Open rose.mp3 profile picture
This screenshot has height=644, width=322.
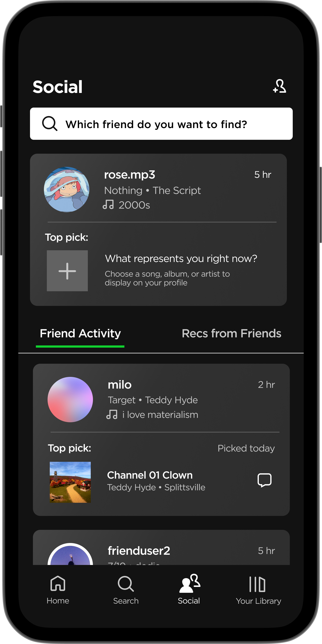click(67, 190)
